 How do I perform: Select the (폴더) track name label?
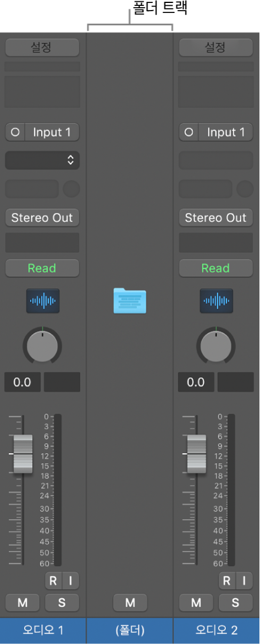click(x=130, y=630)
